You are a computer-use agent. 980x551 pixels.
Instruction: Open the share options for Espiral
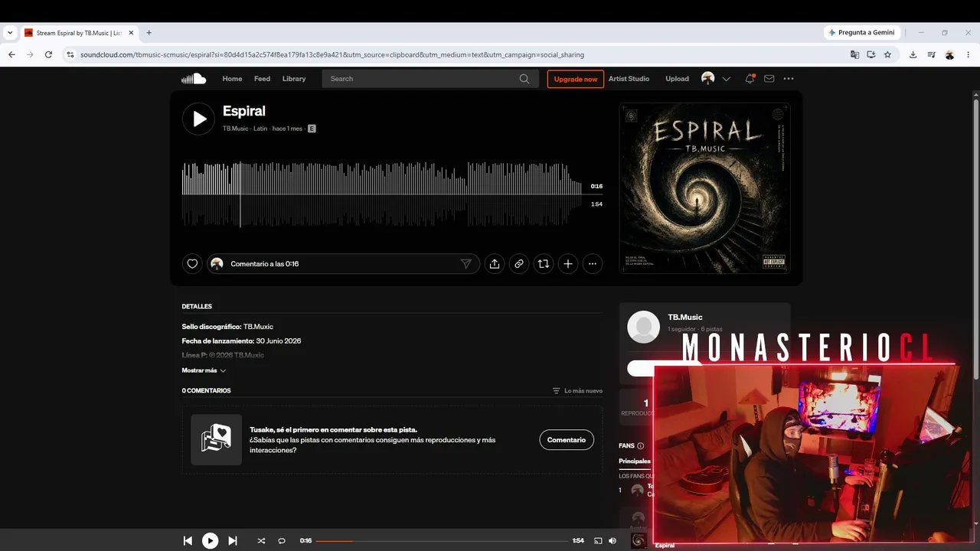(x=495, y=264)
